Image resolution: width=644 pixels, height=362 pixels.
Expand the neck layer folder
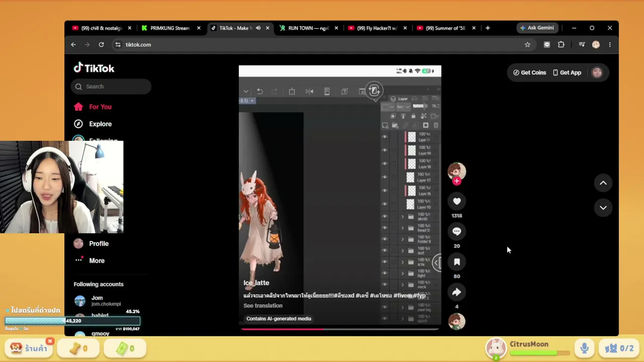point(403,285)
